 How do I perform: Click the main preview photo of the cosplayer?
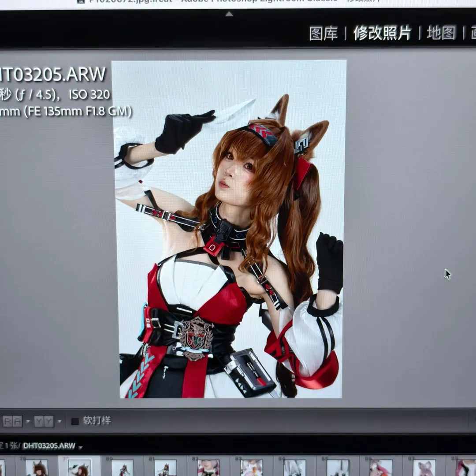tap(229, 229)
